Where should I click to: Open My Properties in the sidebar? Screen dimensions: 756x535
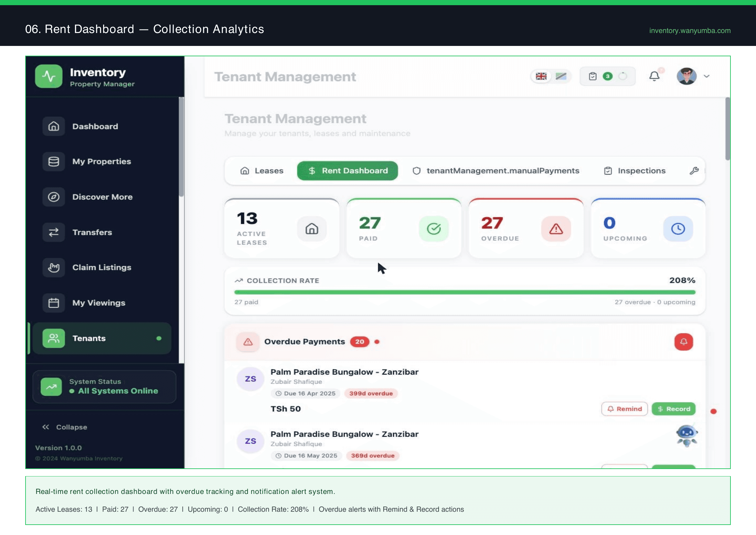pos(102,161)
